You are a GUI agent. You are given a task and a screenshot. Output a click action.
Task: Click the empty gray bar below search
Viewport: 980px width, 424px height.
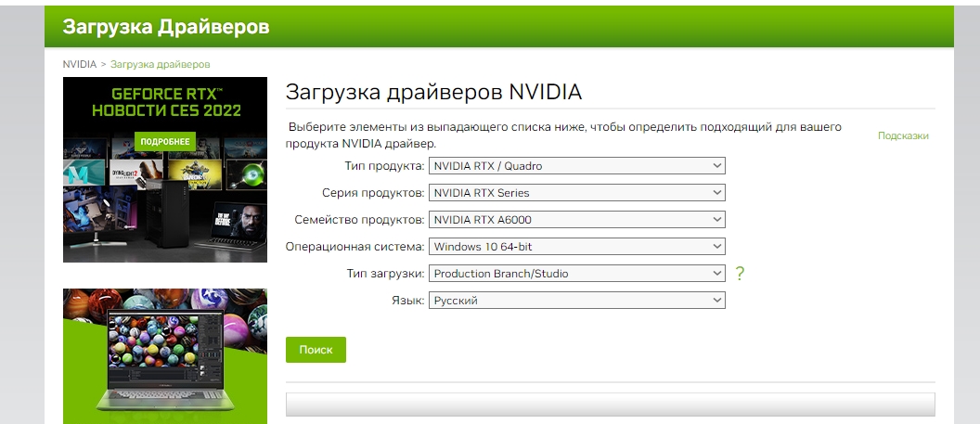tap(610, 404)
